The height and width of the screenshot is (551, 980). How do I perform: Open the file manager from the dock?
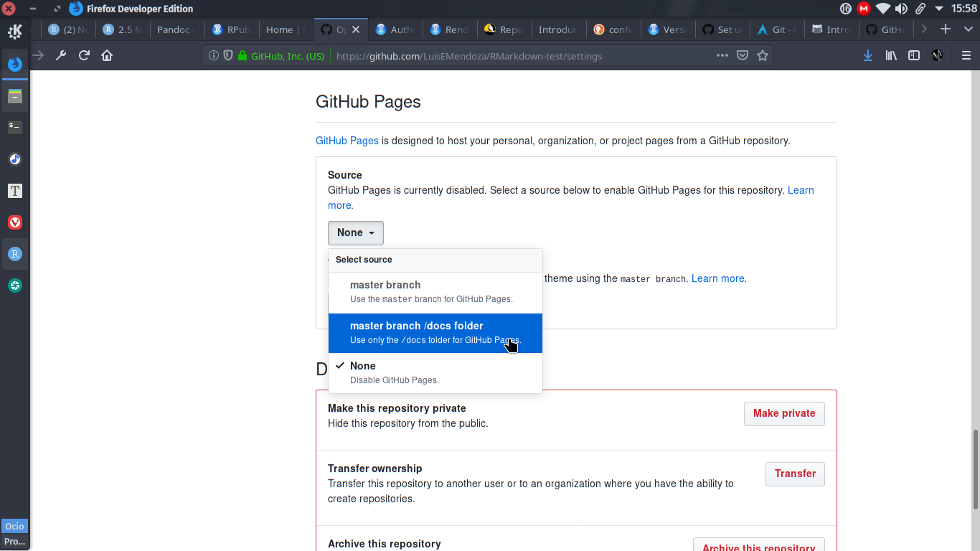(x=15, y=96)
